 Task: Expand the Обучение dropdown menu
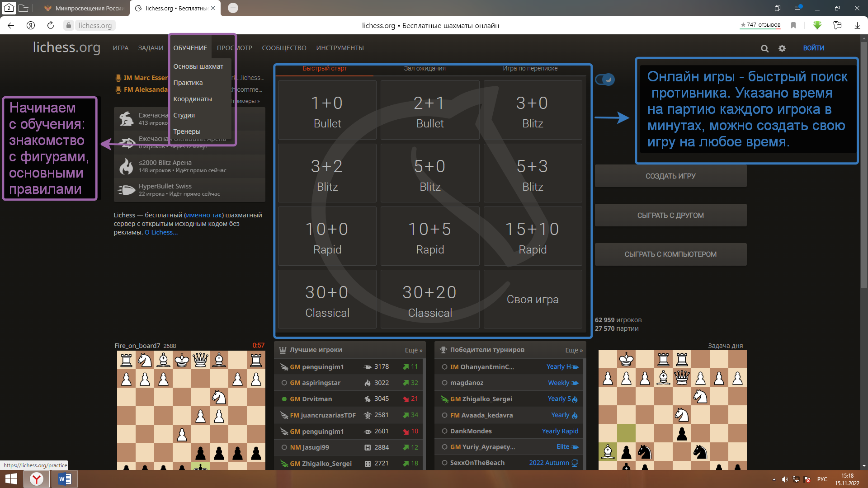pyautogui.click(x=190, y=47)
